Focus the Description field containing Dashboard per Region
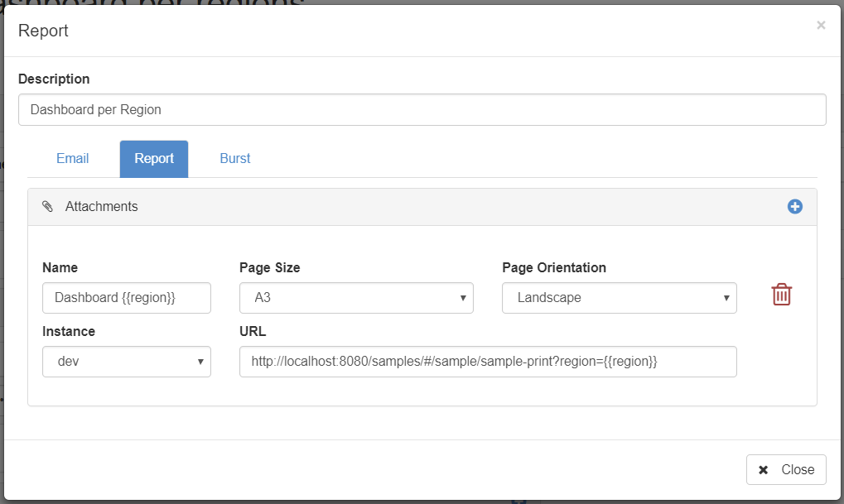Viewport: 844px width, 504px height. point(422,109)
